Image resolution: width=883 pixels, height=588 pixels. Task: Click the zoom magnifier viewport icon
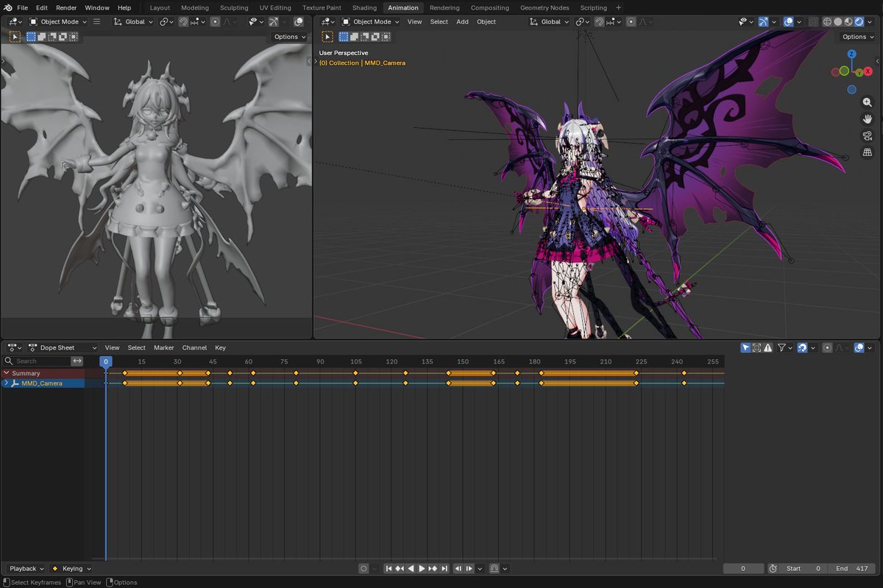868,102
